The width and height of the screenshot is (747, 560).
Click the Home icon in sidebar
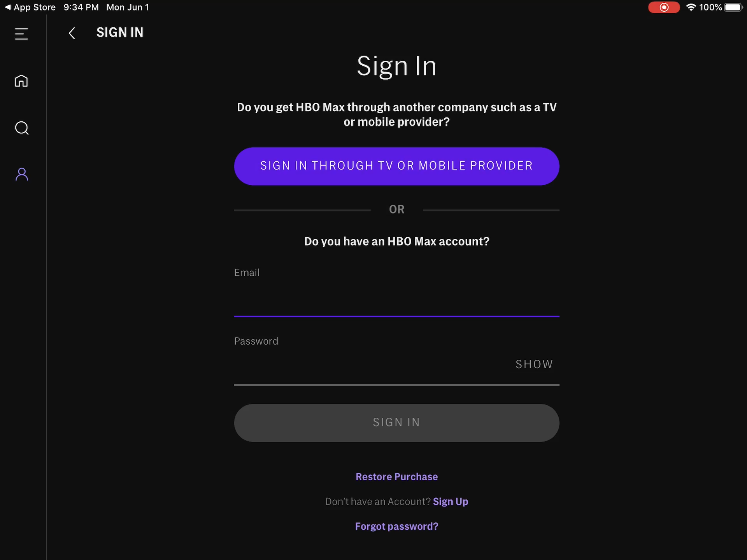click(22, 80)
